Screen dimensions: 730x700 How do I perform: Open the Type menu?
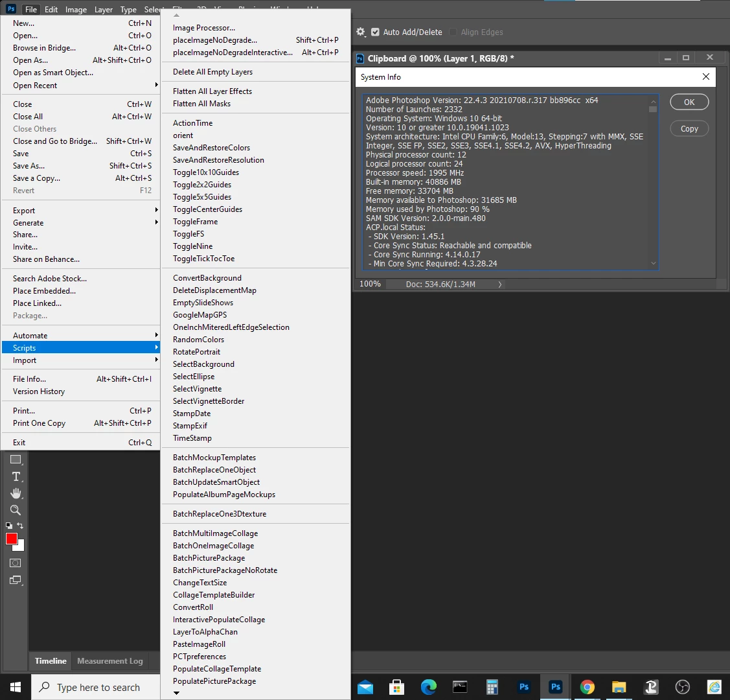click(x=128, y=9)
